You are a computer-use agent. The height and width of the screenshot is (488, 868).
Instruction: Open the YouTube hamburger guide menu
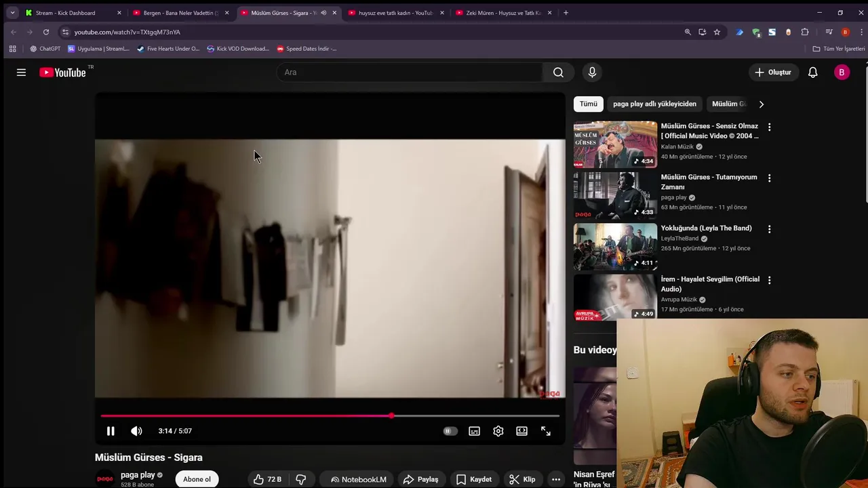click(21, 73)
